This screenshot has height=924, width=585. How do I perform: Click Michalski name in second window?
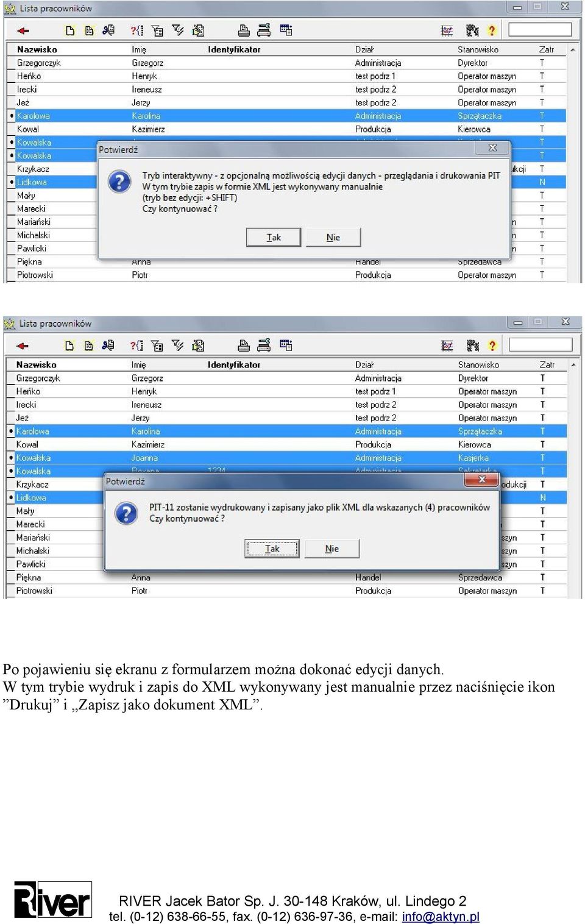pyautogui.click(x=33, y=551)
